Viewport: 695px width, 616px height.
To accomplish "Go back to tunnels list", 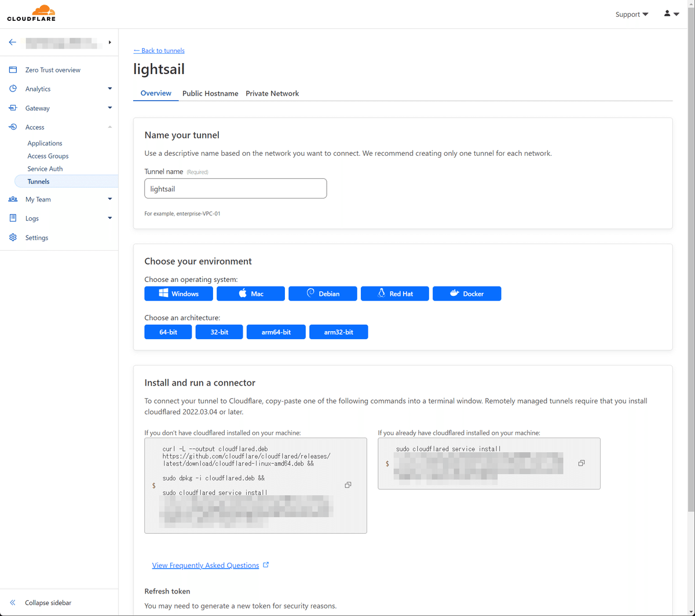I will pyautogui.click(x=159, y=51).
